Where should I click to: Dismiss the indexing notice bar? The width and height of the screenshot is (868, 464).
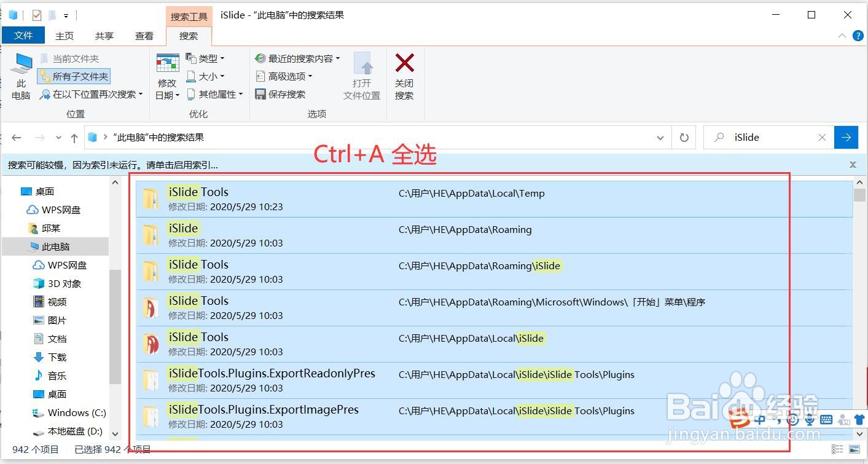click(x=853, y=165)
